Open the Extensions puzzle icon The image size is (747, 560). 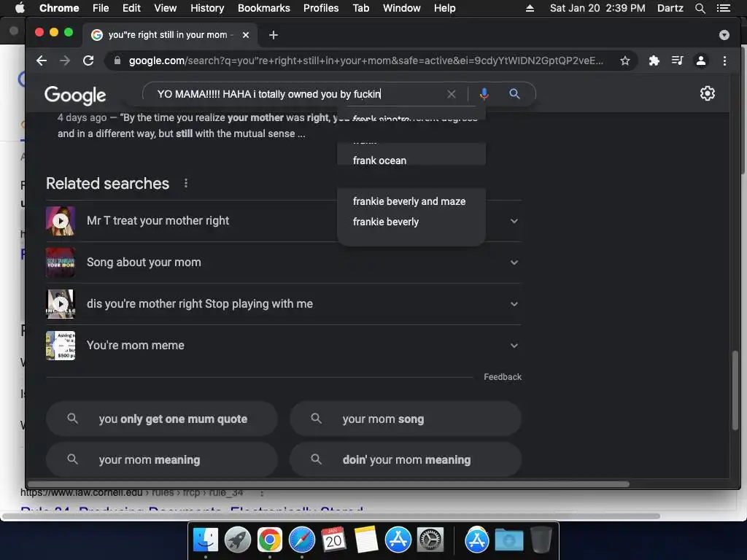tap(654, 61)
